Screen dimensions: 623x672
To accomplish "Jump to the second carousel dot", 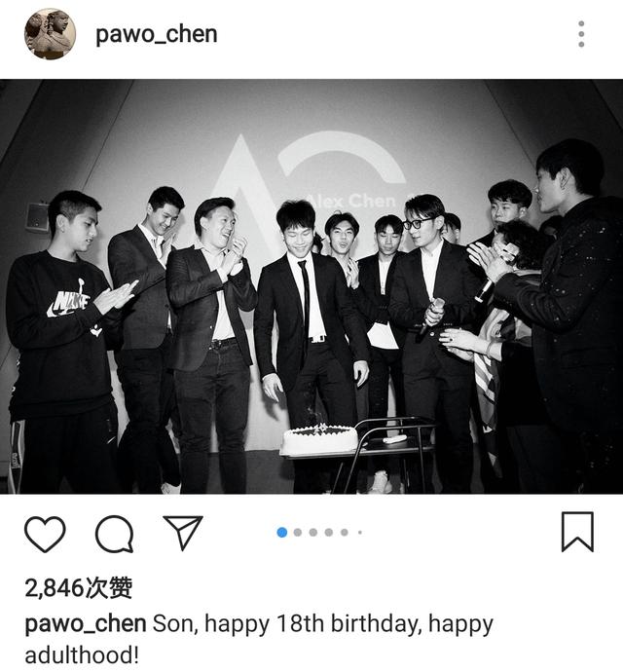I will point(298,533).
